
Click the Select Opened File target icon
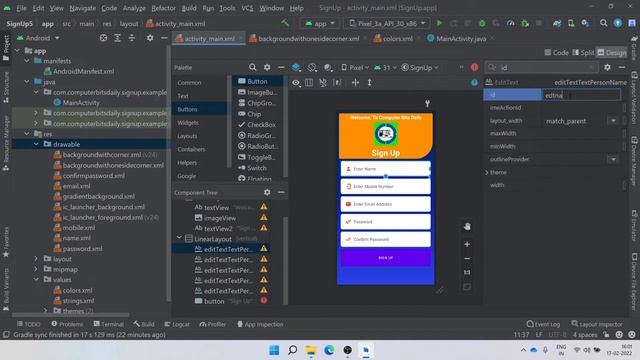103,38
